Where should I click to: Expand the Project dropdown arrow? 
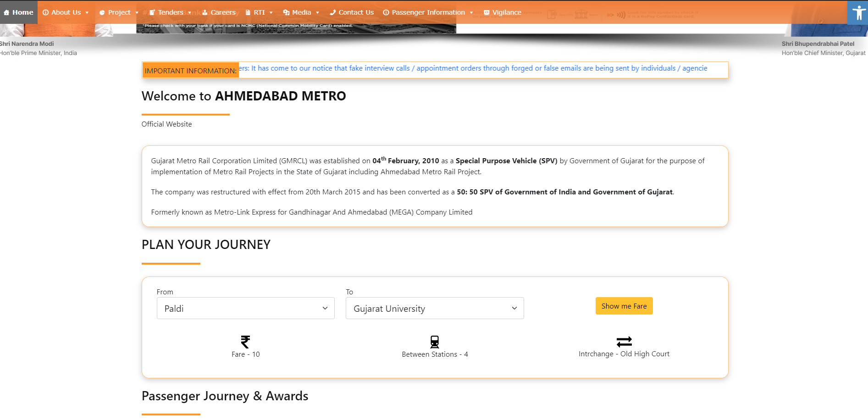point(137,13)
